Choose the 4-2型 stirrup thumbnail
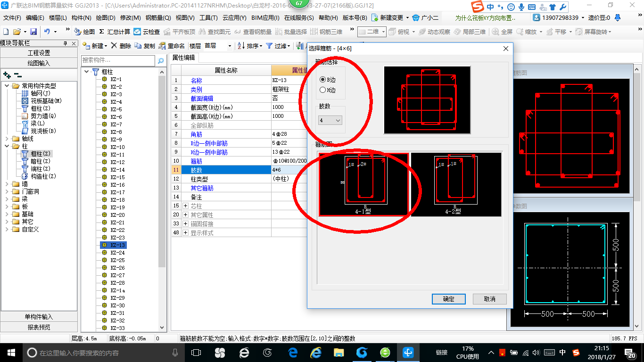The image size is (644, 362). tap(456, 184)
